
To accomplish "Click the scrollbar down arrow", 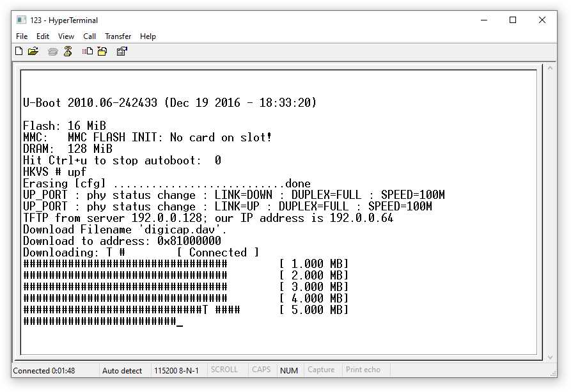I will (550, 357).
